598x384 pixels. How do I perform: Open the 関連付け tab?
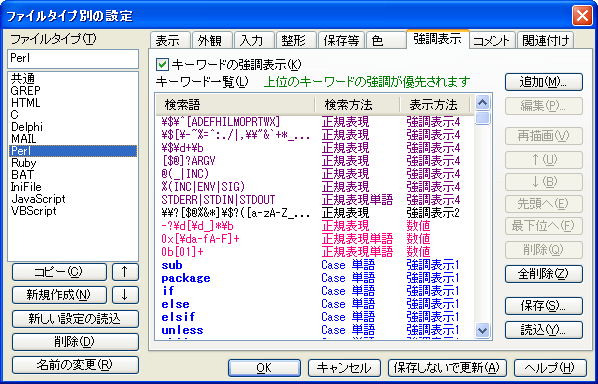point(545,40)
